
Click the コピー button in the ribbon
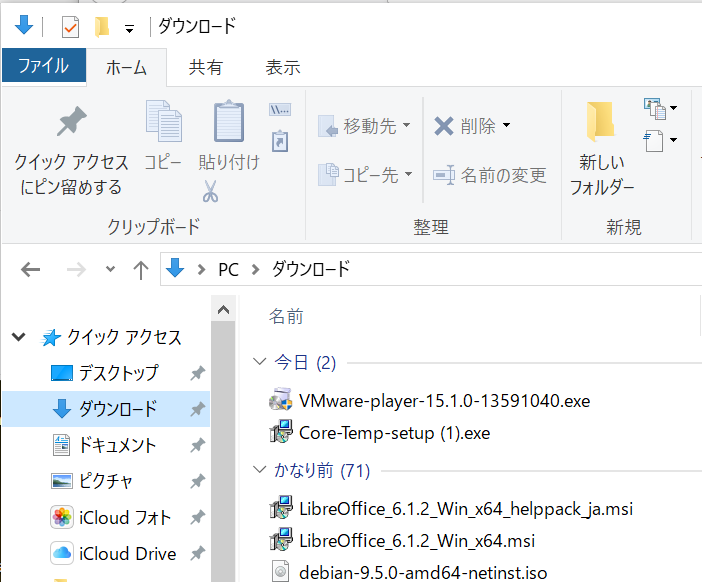pos(163,136)
